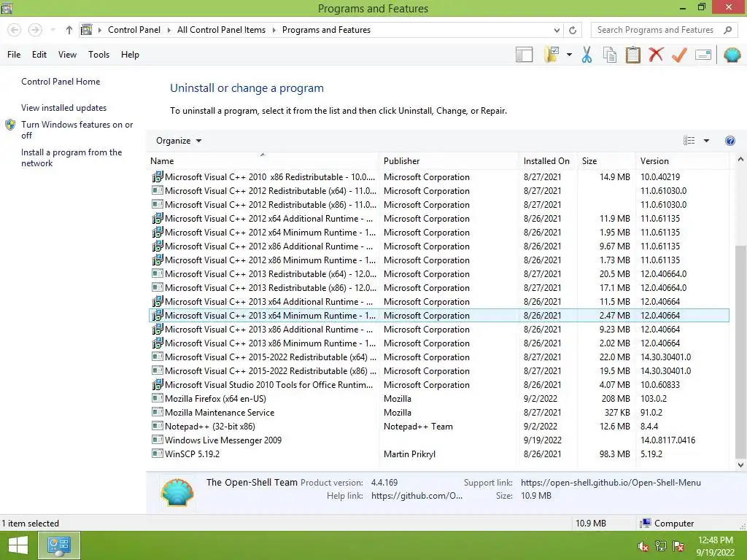Click the change view icon

(x=689, y=141)
